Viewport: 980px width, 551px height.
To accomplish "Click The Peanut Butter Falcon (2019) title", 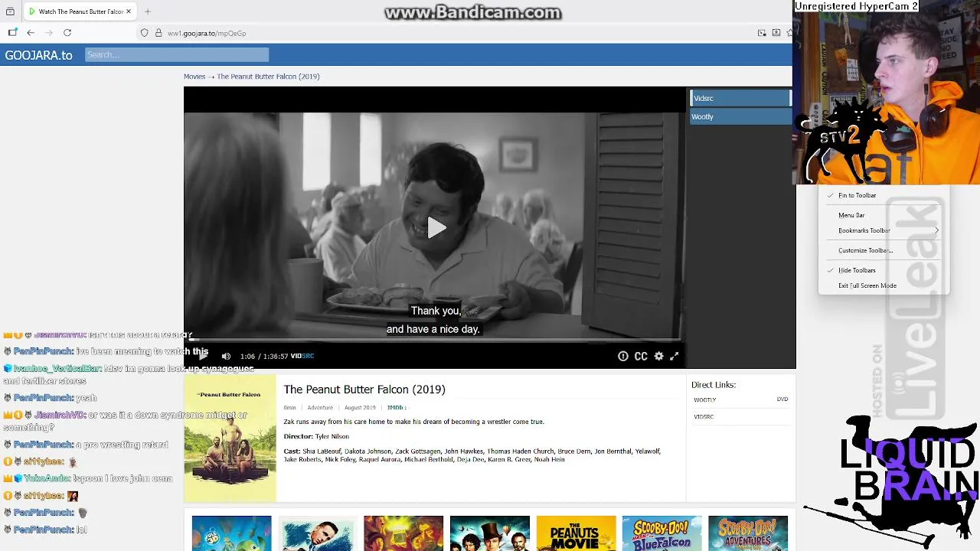I will click(x=364, y=390).
